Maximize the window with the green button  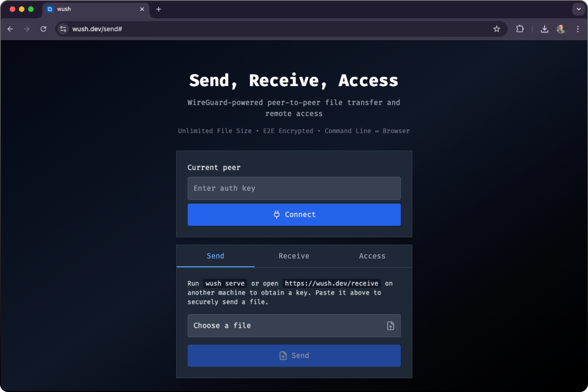(31, 9)
